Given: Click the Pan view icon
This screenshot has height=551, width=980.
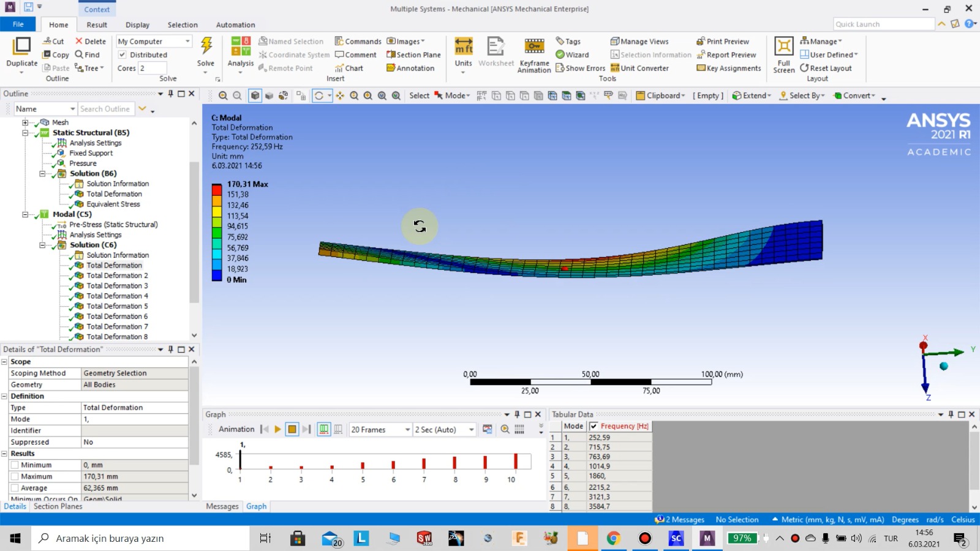Looking at the screenshot, I should (x=340, y=96).
